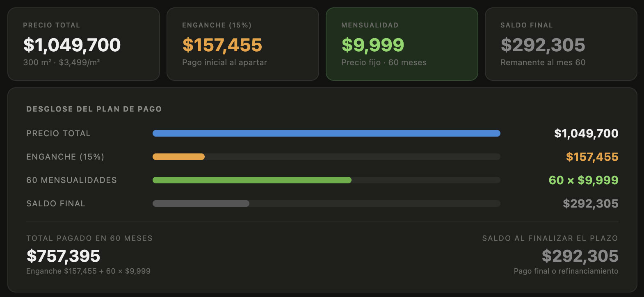Click the Precio Total summary card amount
Screen dimensions: 644x297
pyautogui.click(x=72, y=45)
